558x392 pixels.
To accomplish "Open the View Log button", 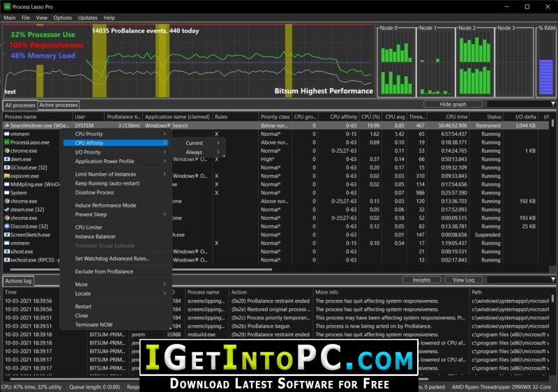I will [x=463, y=280].
